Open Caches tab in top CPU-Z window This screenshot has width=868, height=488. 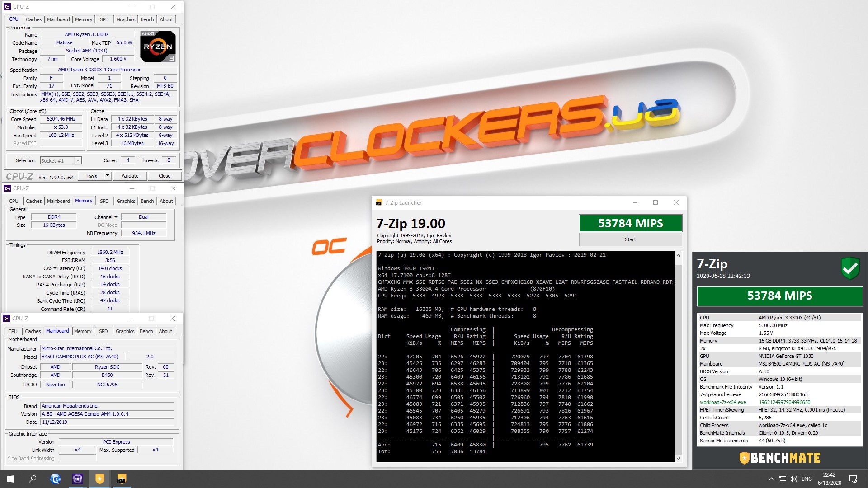[x=34, y=19]
